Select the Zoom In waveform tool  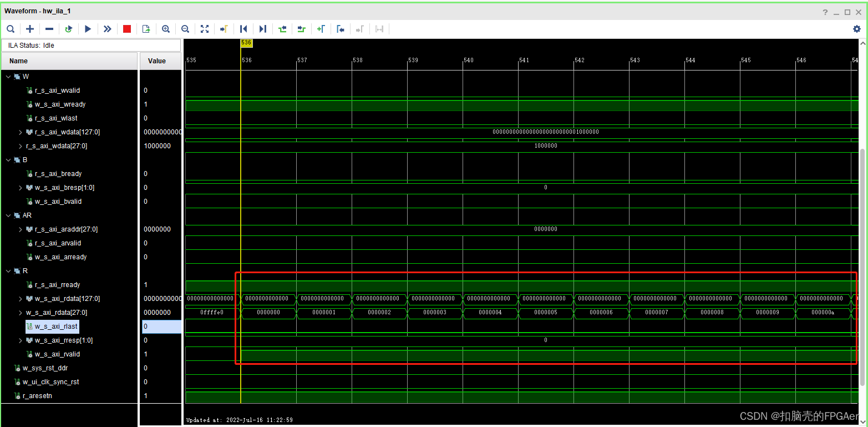(165, 29)
